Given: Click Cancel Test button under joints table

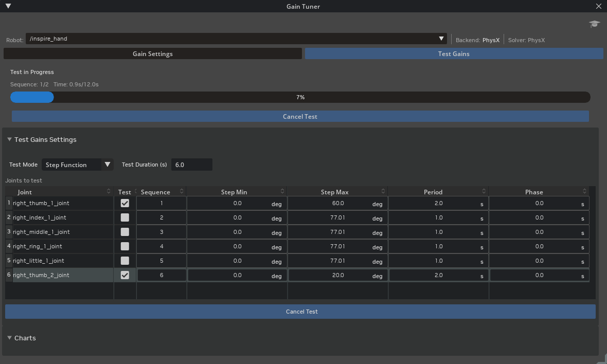Looking at the screenshot, I should click(300, 312).
